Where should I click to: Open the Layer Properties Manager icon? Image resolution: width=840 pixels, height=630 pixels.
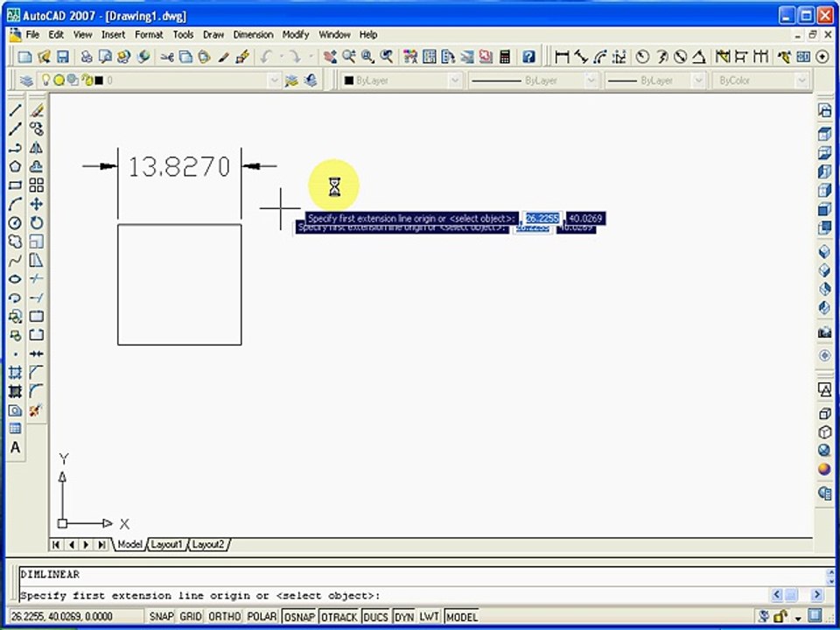25,80
